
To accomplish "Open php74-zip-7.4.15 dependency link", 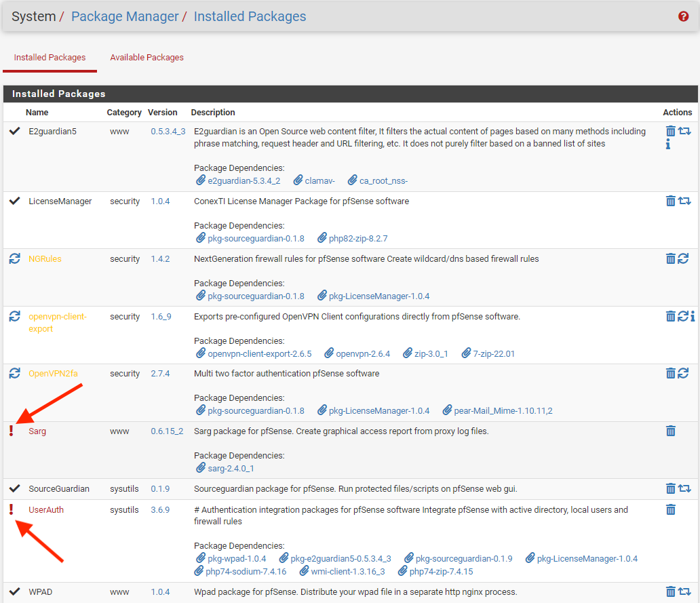I will 441,571.
